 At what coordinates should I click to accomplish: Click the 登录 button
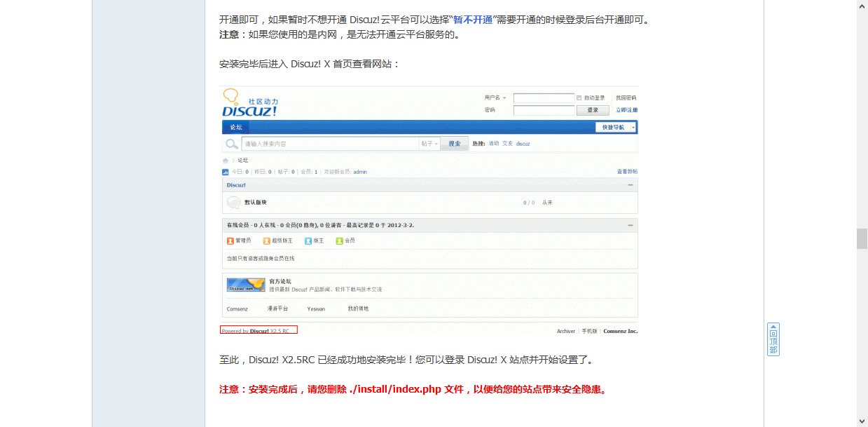(x=593, y=110)
